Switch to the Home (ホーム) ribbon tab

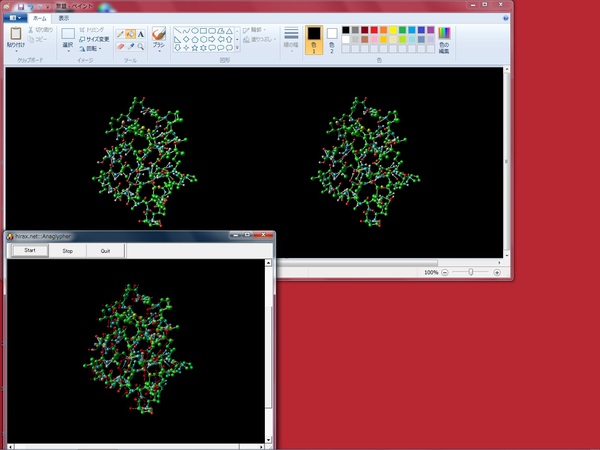39,18
